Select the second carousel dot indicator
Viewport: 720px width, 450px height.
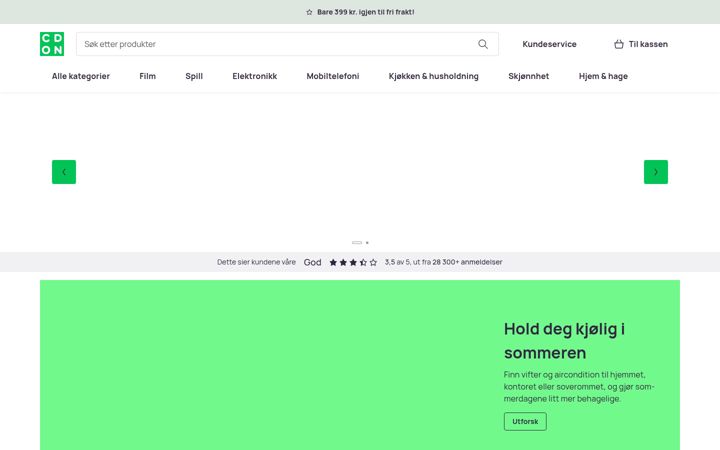tap(367, 242)
